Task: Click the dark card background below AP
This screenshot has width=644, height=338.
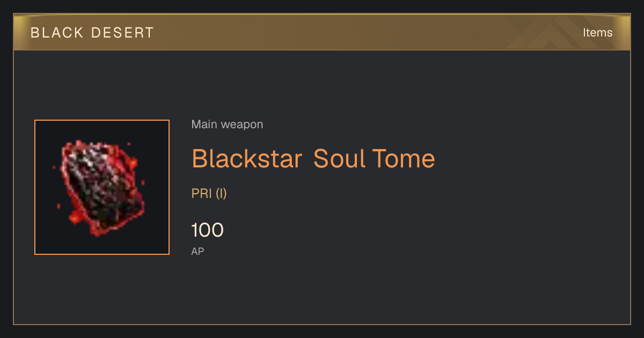Action: tap(322, 290)
